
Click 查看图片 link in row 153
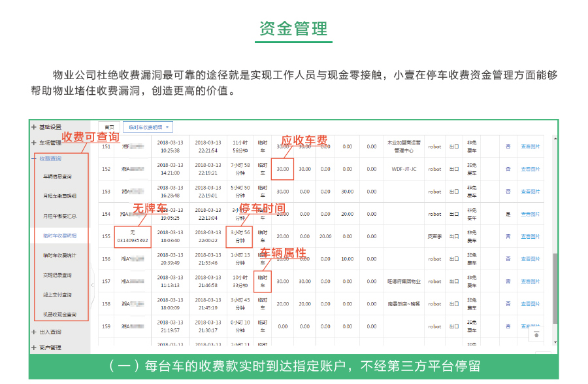coord(531,192)
